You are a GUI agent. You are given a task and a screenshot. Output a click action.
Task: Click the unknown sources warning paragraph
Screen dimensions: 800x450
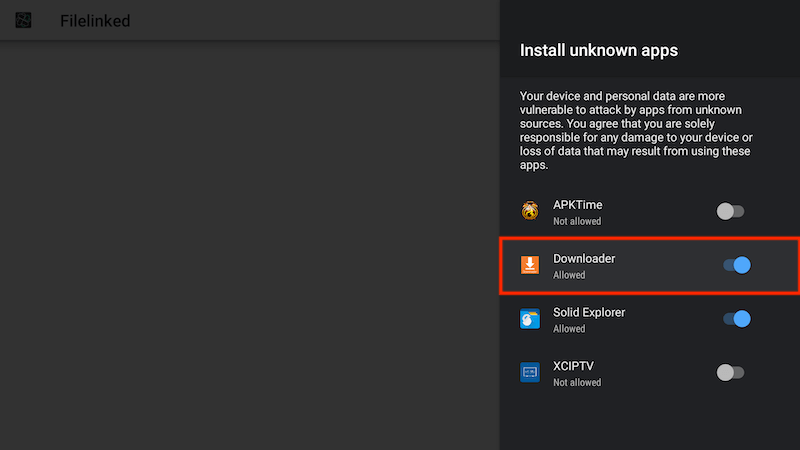coord(636,131)
